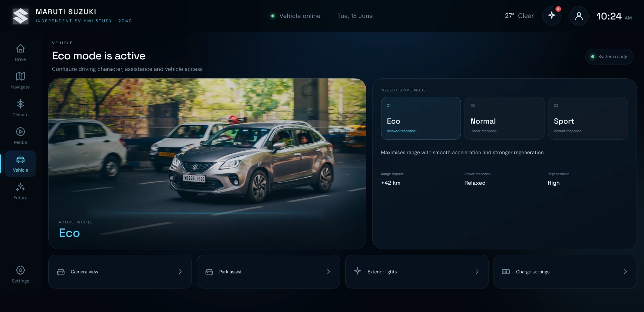Select the Vehicle car section
644x312 pixels.
pyautogui.click(x=20, y=164)
